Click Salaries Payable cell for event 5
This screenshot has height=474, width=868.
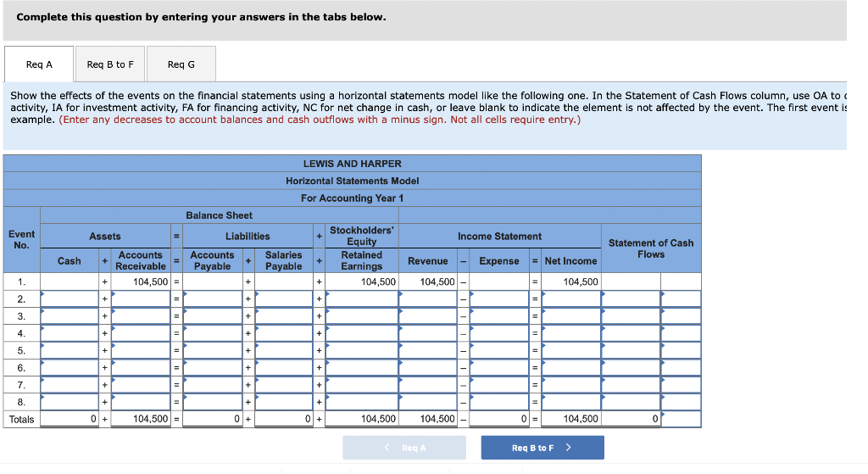[284, 350]
